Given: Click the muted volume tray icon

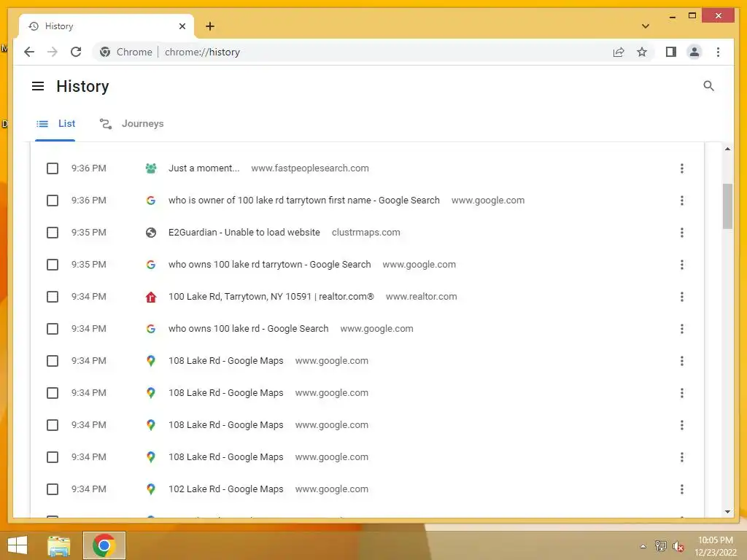Looking at the screenshot, I should pos(678,547).
